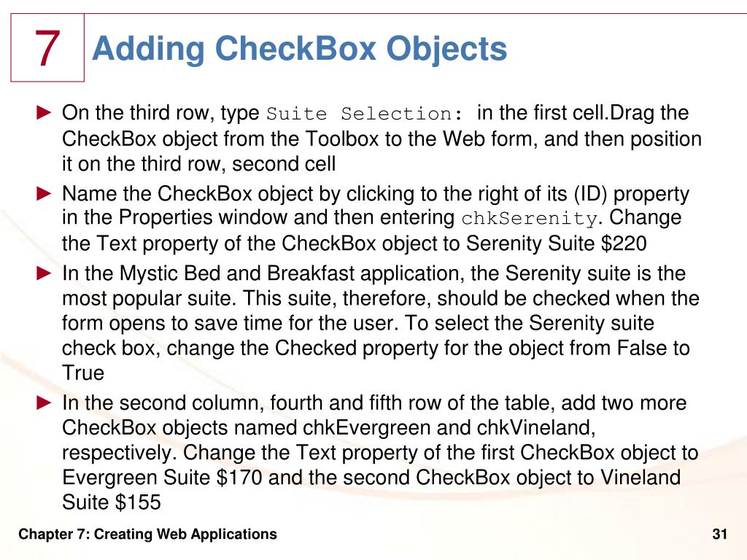Click the monospaced Suite Selection: text

(365, 114)
